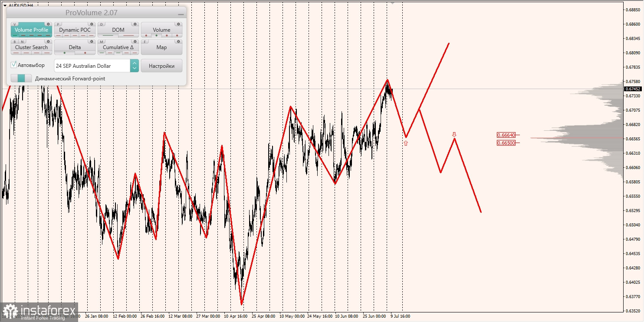644x322 pixels.
Task: Toggle first red segment under Dynamic POC
Action: 59,36
